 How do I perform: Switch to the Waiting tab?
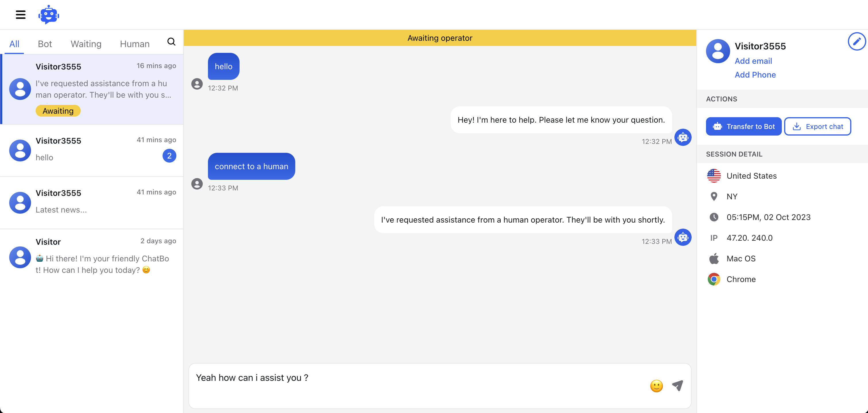coord(86,44)
